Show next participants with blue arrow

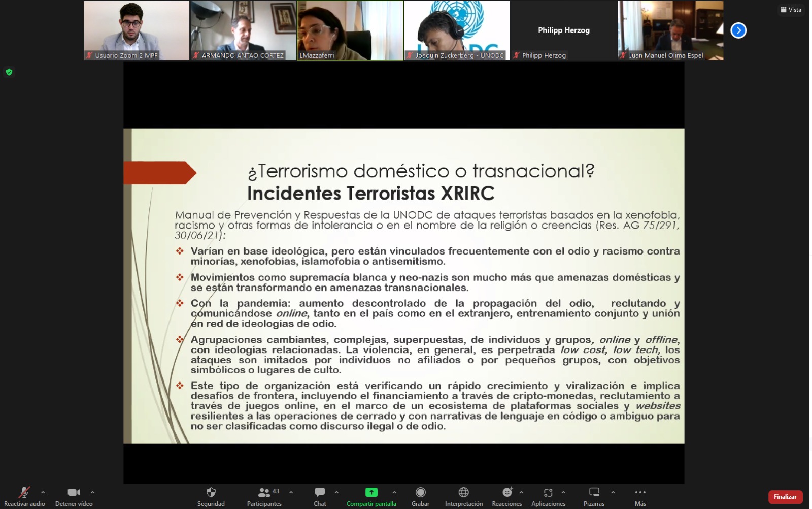tap(738, 30)
